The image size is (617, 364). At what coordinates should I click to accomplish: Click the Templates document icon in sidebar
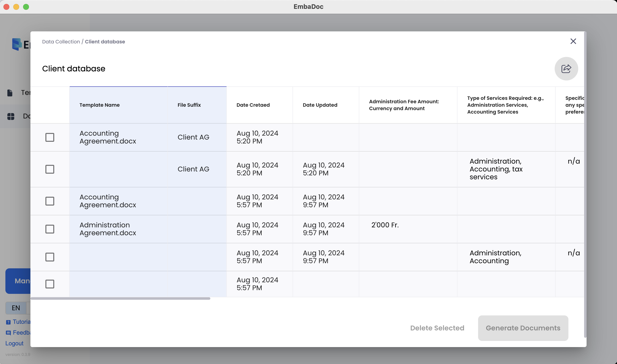pos(10,93)
